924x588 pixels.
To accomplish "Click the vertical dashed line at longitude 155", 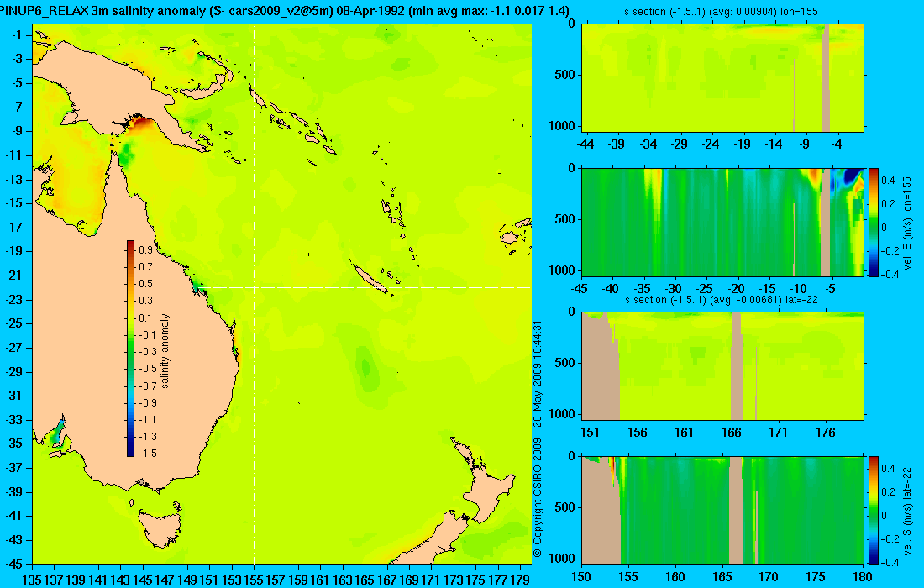I will pos(254,295).
